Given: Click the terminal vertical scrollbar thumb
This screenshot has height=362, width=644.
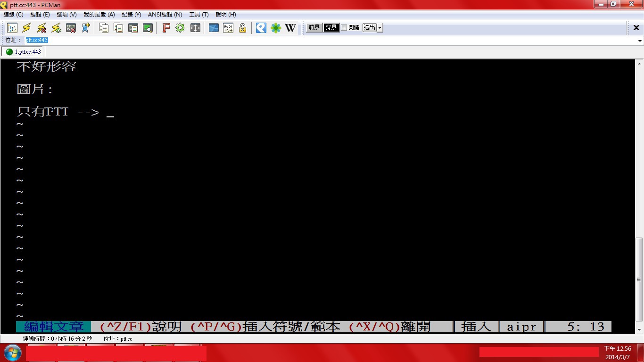Looking at the screenshot, I should pos(640,279).
